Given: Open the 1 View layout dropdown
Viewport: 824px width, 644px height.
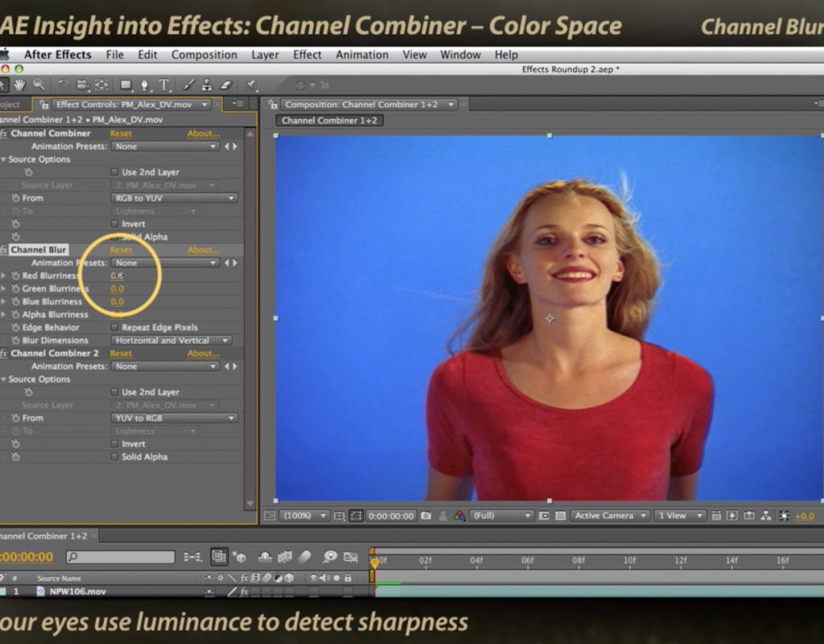Looking at the screenshot, I should [680, 516].
